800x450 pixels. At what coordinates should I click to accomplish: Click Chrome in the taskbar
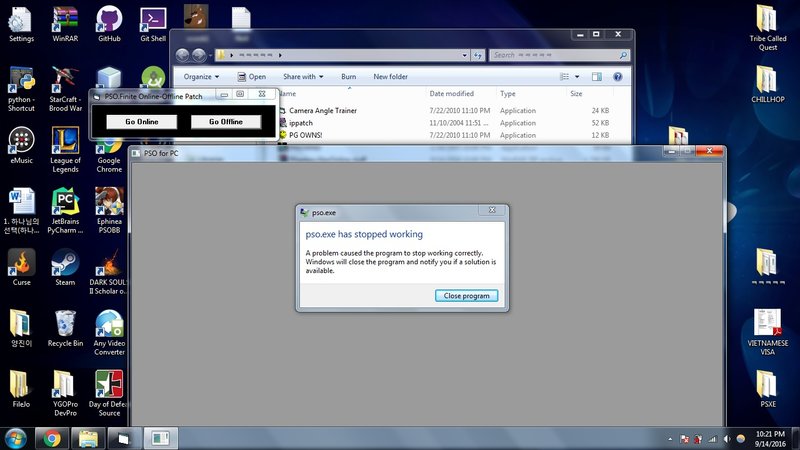(x=52, y=439)
